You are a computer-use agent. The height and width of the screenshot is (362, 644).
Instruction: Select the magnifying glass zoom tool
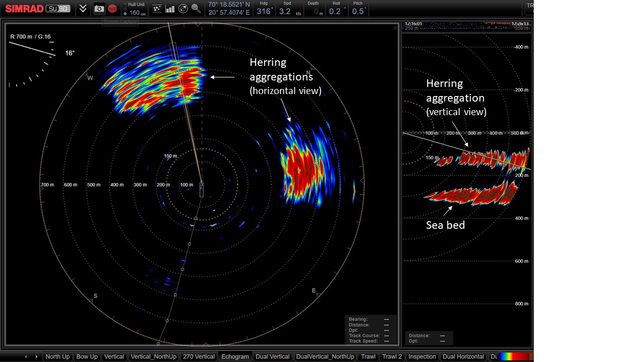click(x=195, y=9)
